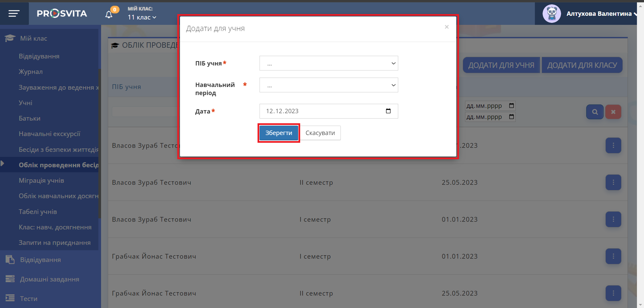
Task: Open three-dot menu for 25.05.2023 Власов row
Action: (613, 182)
